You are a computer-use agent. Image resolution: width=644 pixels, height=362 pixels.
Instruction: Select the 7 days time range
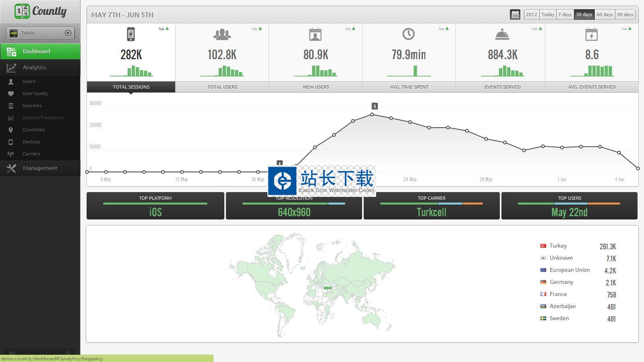(x=565, y=14)
